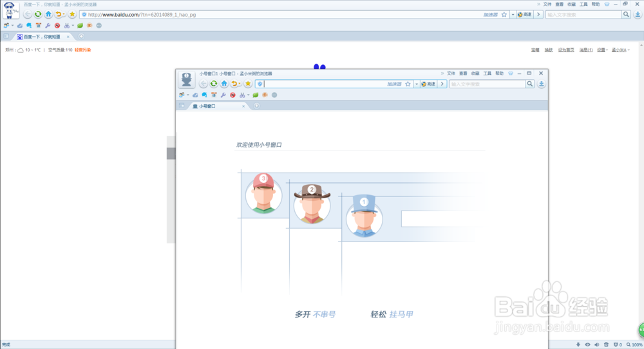The height and width of the screenshot is (349, 644).
Task: Bookmark page with the outline star in the main address bar
Action: pyautogui.click(x=504, y=14)
